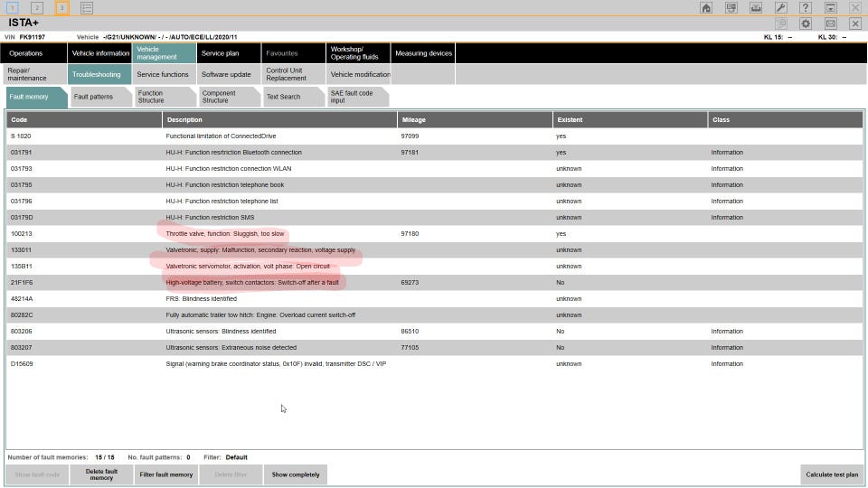Click the connection manager monitor icon

point(731,7)
